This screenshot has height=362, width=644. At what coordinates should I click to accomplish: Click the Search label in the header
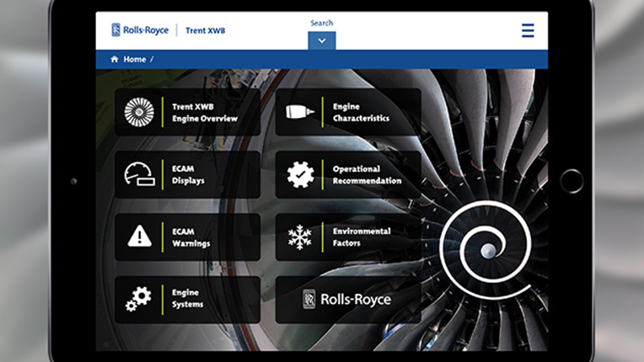(x=322, y=23)
